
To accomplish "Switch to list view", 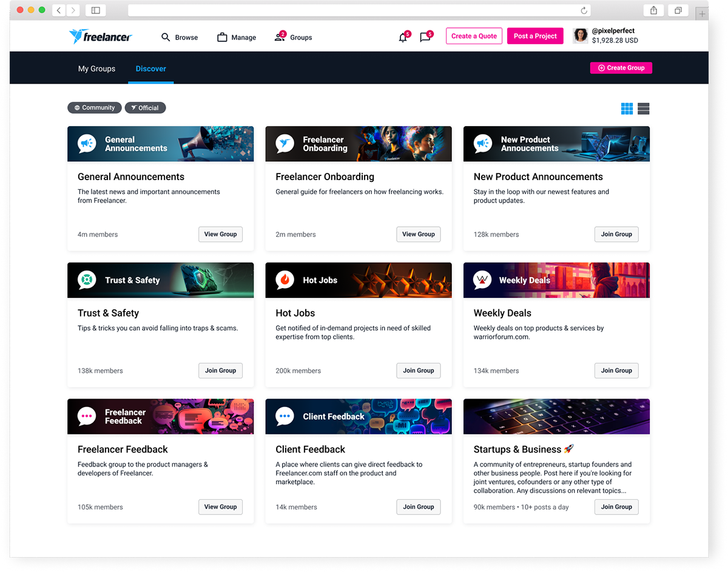I will pos(644,109).
